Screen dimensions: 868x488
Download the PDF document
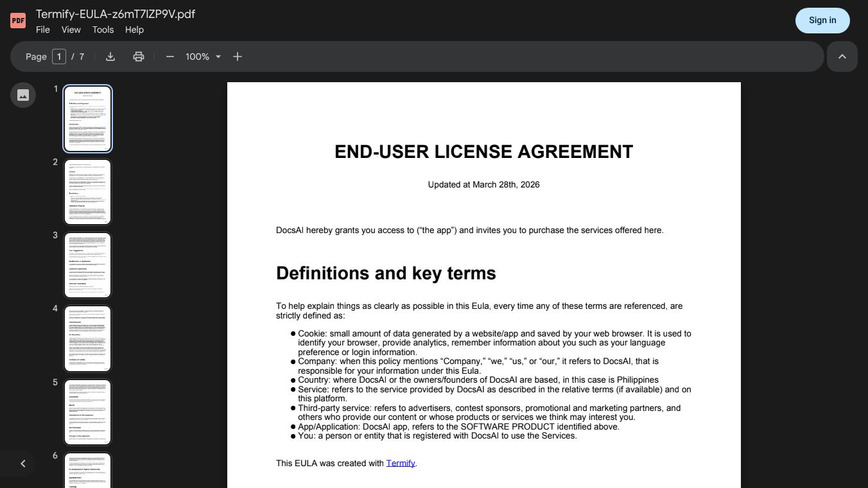[x=110, y=57]
